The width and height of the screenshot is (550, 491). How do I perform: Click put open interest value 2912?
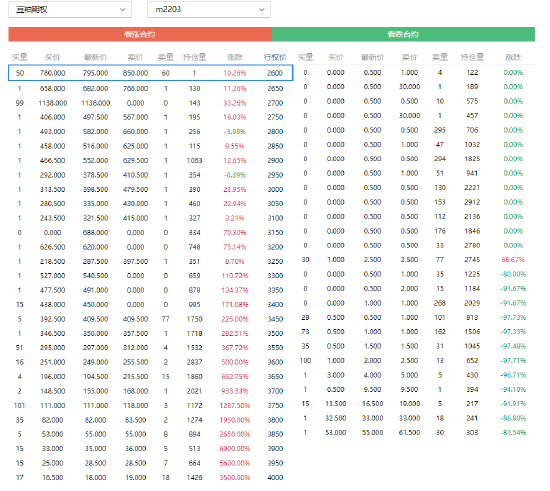coord(472,202)
